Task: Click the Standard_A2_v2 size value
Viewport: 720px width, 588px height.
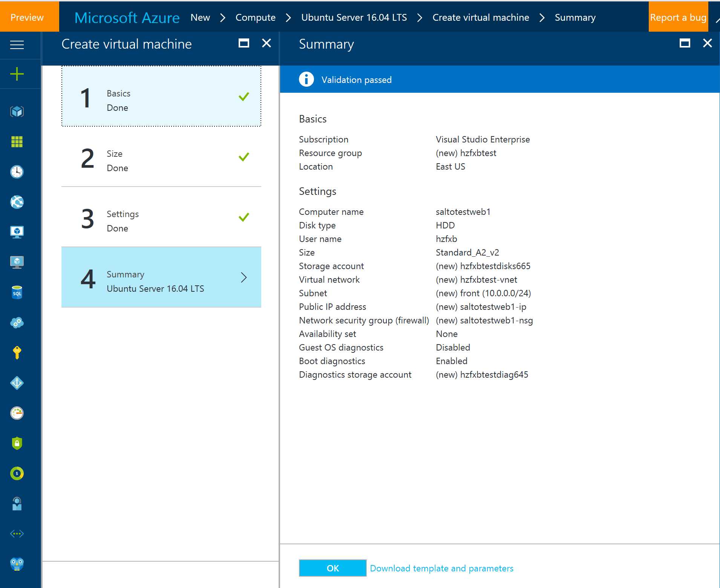Action: 467,253
